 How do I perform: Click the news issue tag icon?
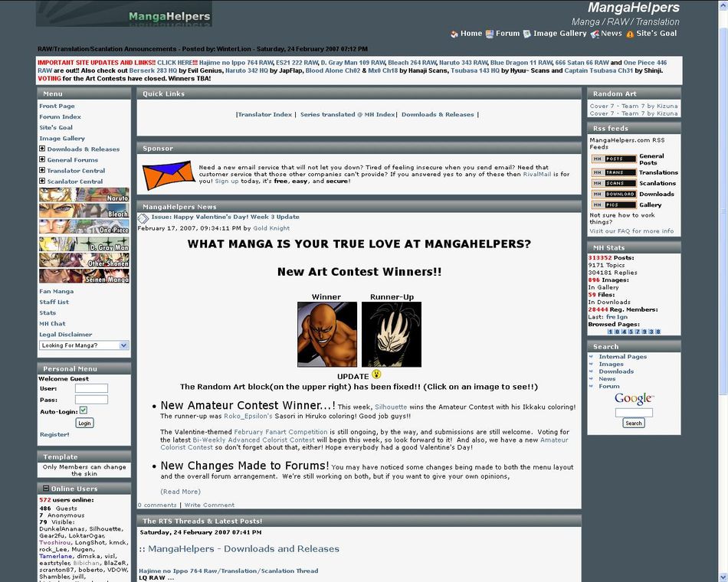pyautogui.click(x=143, y=217)
